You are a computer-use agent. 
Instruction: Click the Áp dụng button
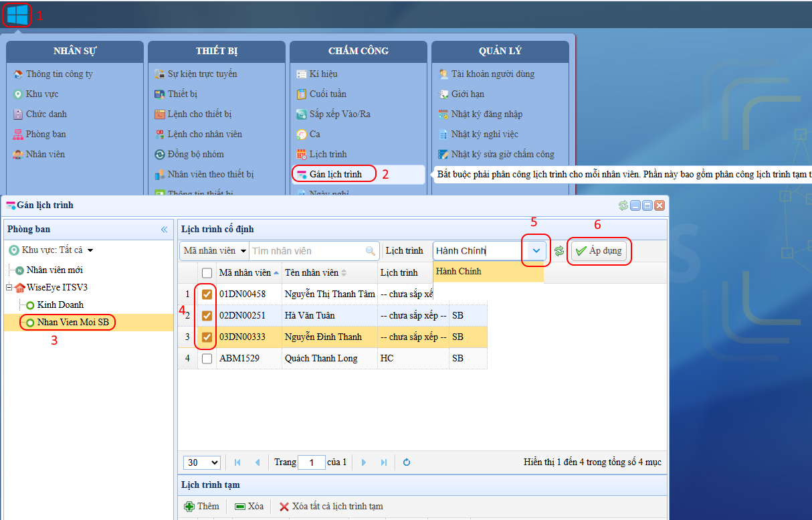(599, 251)
